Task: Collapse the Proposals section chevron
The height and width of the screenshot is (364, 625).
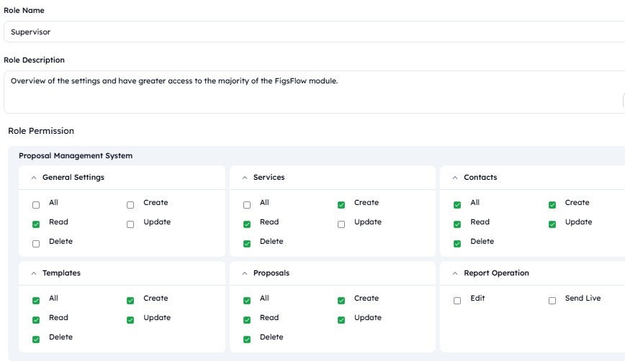Action: (245, 273)
